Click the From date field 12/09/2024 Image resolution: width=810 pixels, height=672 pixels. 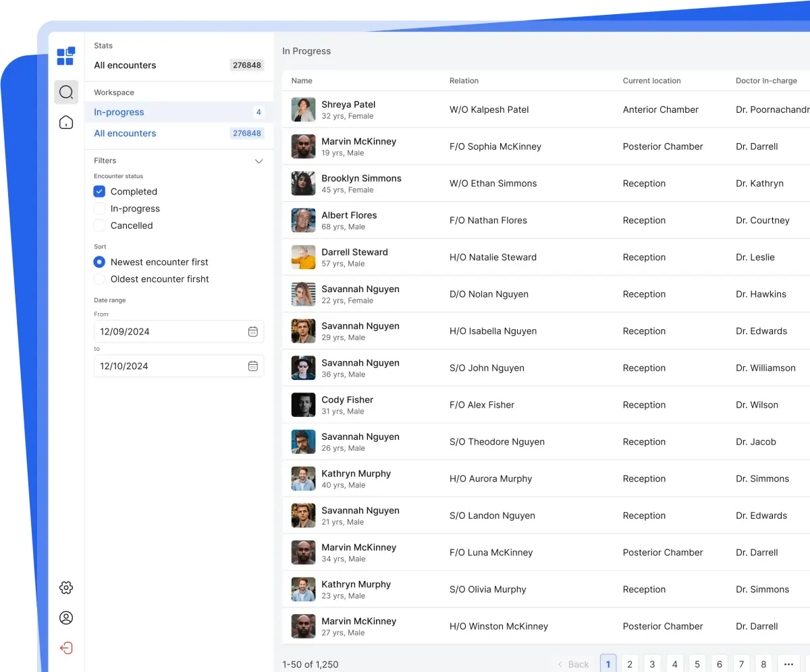coord(179,331)
